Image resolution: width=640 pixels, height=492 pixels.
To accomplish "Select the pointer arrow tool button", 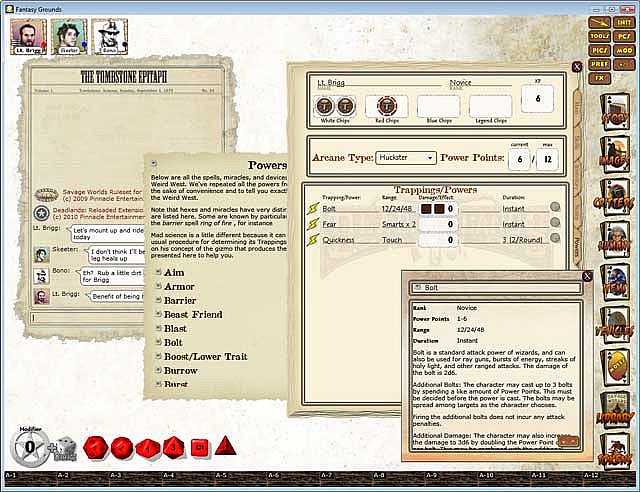I will point(600,22).
